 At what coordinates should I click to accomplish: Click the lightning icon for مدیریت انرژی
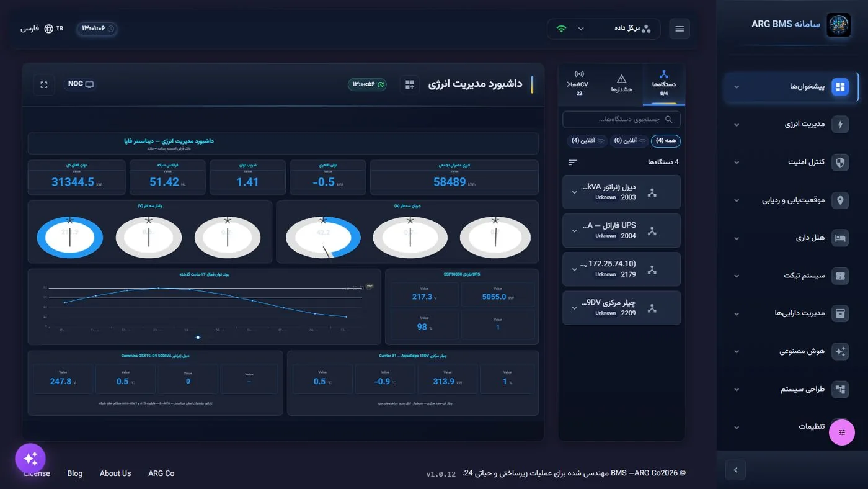click(x=840, y=124)
